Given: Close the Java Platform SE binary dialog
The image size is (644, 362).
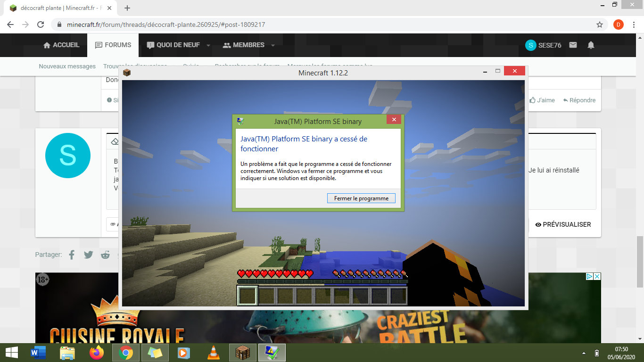Looking at the screenshot, I should pyautogui.click(x=394, y=119).
